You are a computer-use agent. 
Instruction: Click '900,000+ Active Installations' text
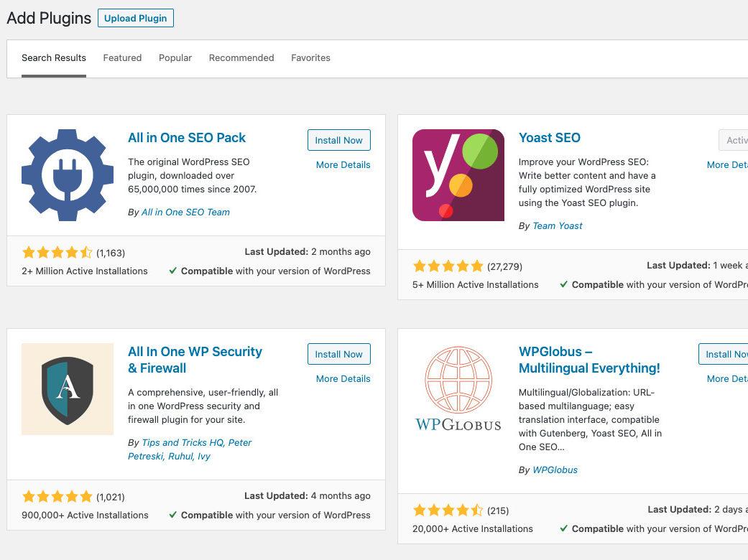[85, 515]
